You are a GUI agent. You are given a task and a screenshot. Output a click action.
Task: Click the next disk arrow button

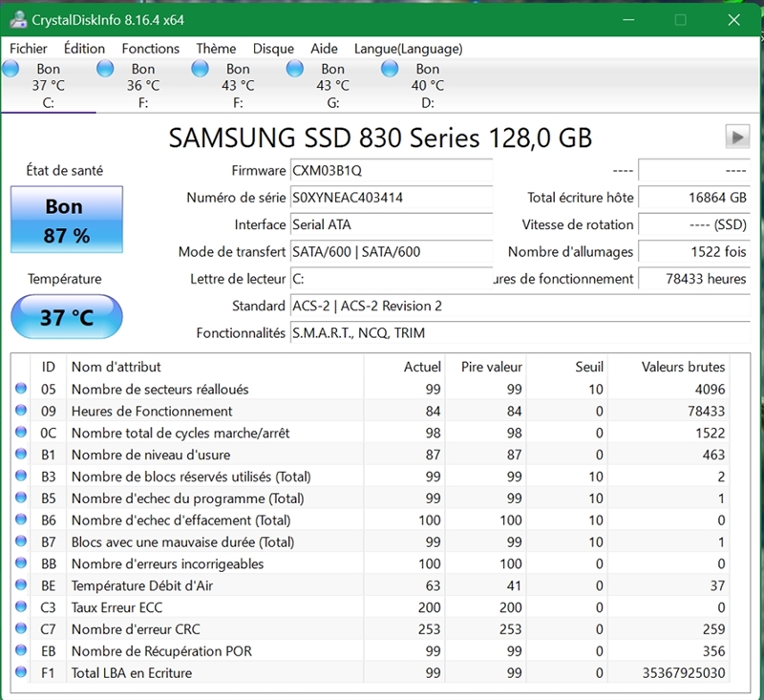(736, 137)
